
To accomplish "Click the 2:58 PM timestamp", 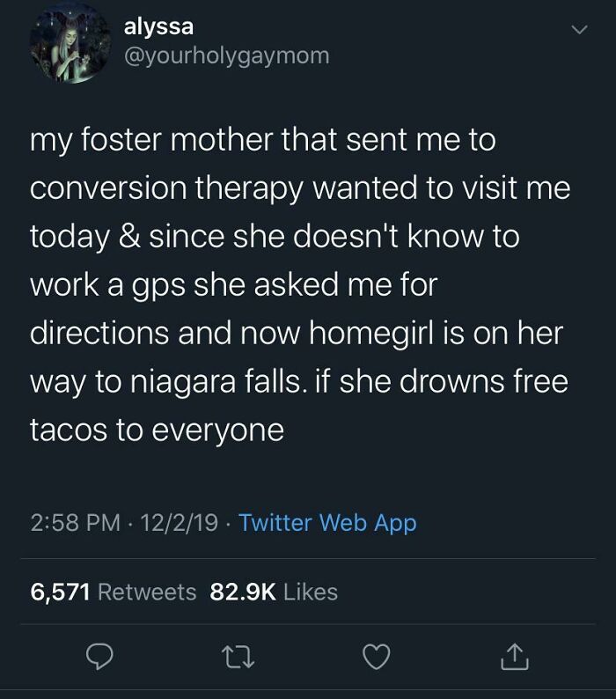I will tap(76, 523).
